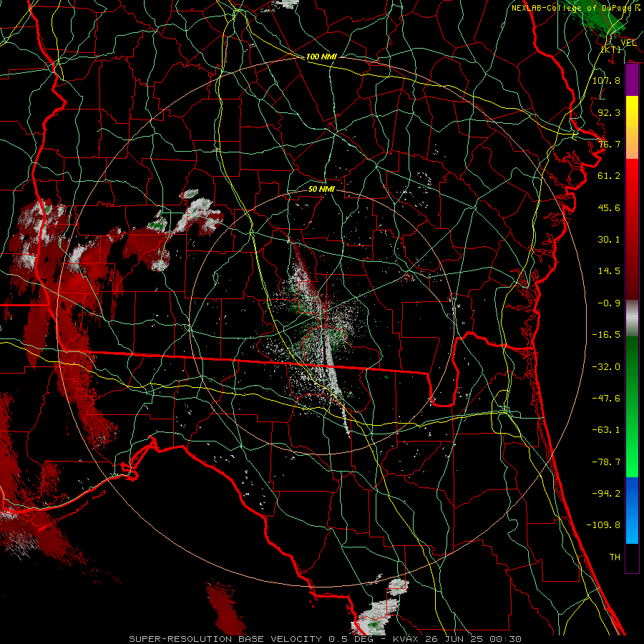Click the -47.6 velocity legend value
644x644 pixels.
click(x=606, y=399)
